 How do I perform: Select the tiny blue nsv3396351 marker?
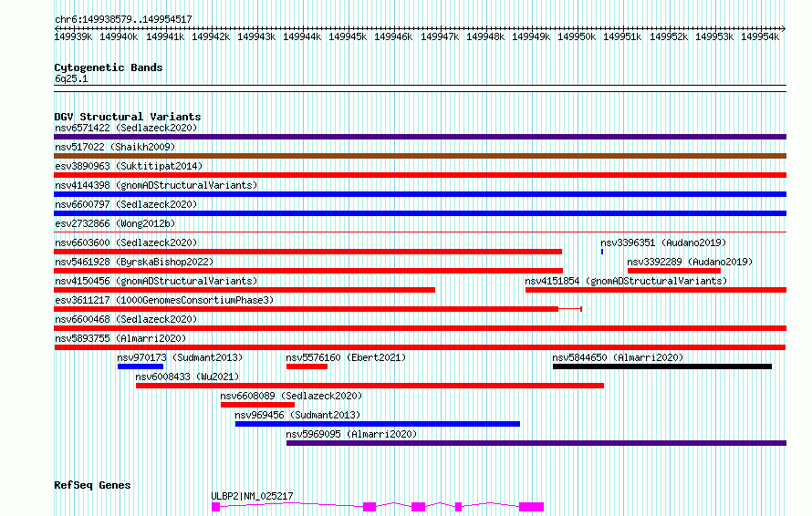(x=602, y=252)
